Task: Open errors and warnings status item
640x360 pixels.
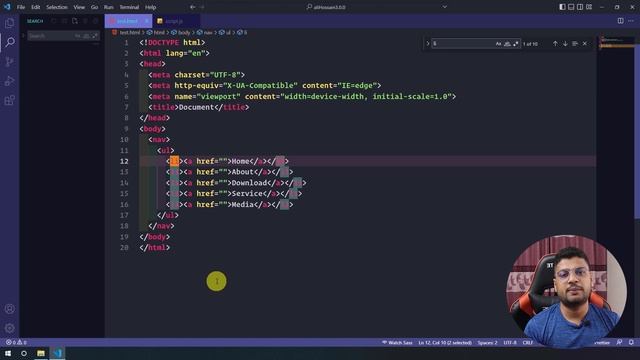Action: click(16, 342)
